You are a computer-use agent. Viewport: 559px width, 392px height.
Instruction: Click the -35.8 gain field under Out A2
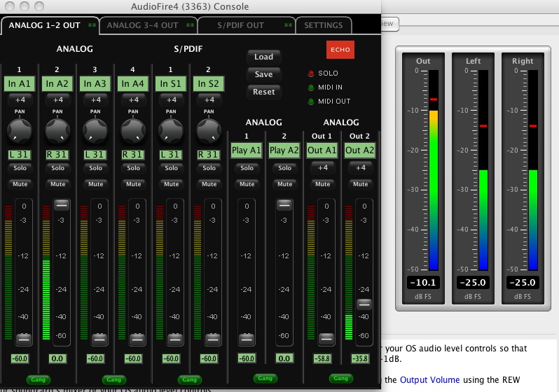coord(360,358)
